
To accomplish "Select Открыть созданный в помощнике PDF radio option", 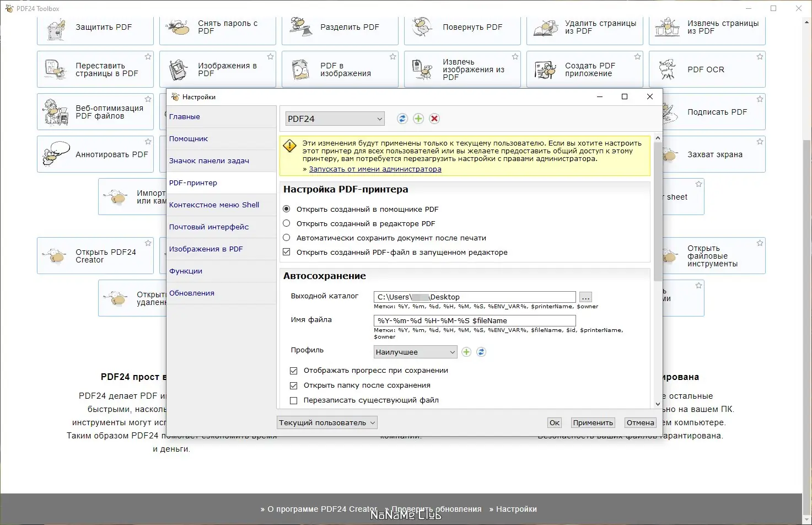I will coord(287,209).
